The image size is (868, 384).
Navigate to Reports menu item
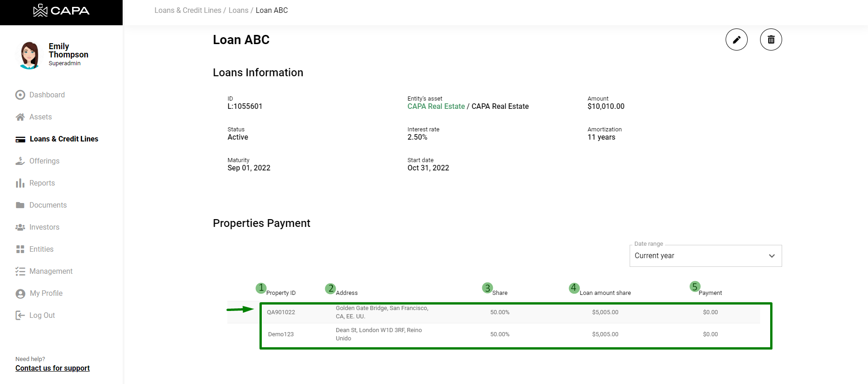[42, 183]
